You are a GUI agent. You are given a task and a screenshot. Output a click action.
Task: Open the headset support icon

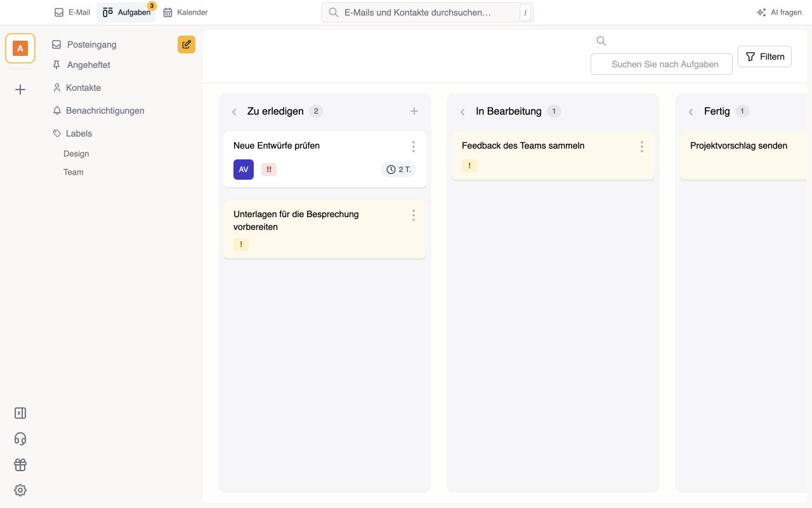tap(20, 439)
